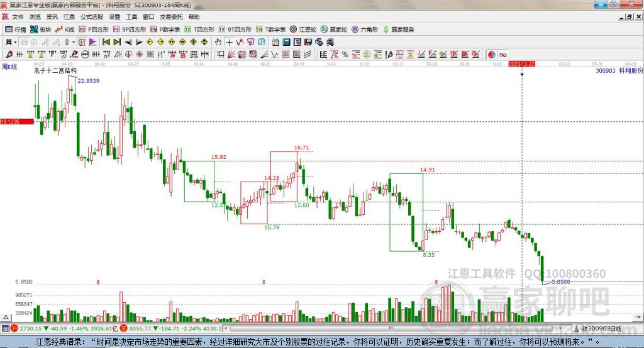Click the 深 Shenzhen index badge in status bar
644x348 pixels.
coord(123,329)
